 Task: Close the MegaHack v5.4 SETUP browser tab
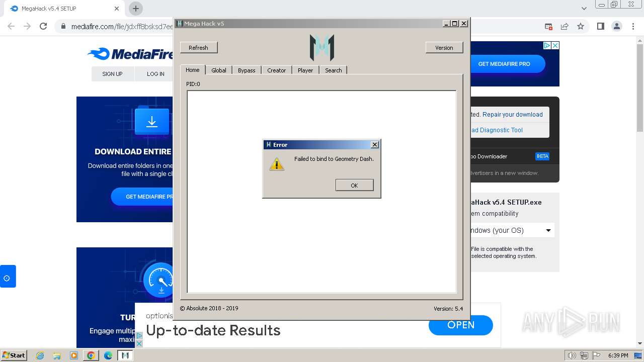coord(117,9)
